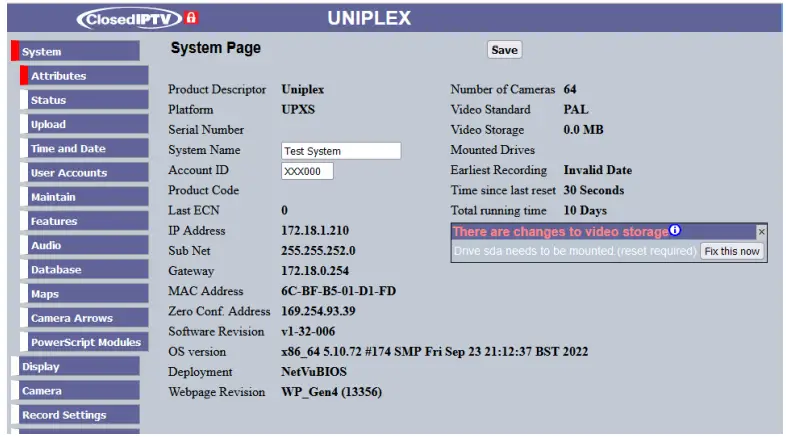The height and width of the screenshot is (437, 786).
Task: Click the UNIPLEX header title
Action: click(x=369, y=18)
